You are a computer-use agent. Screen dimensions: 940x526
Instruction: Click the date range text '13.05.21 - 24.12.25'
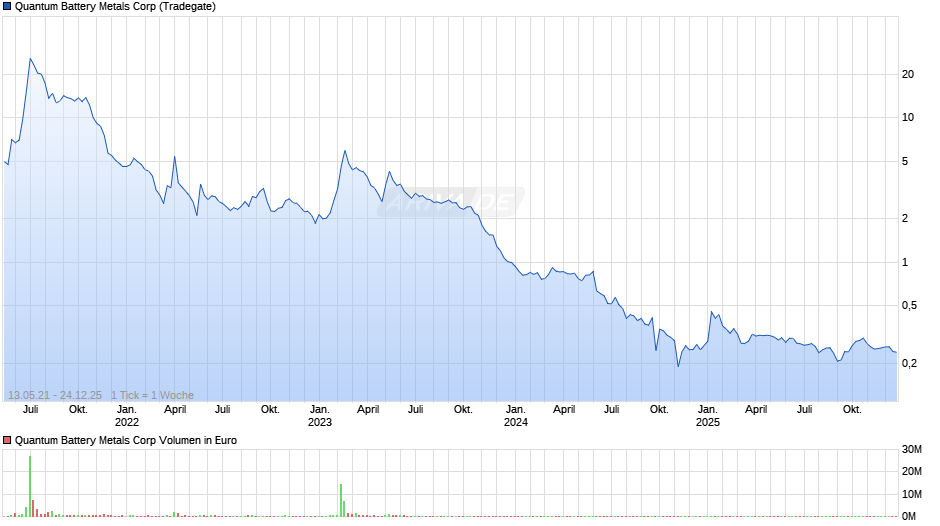(x=55, y=395)
